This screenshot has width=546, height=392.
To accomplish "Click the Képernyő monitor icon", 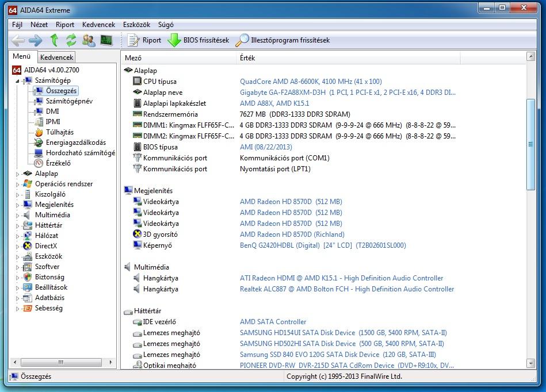I will 137,245.
